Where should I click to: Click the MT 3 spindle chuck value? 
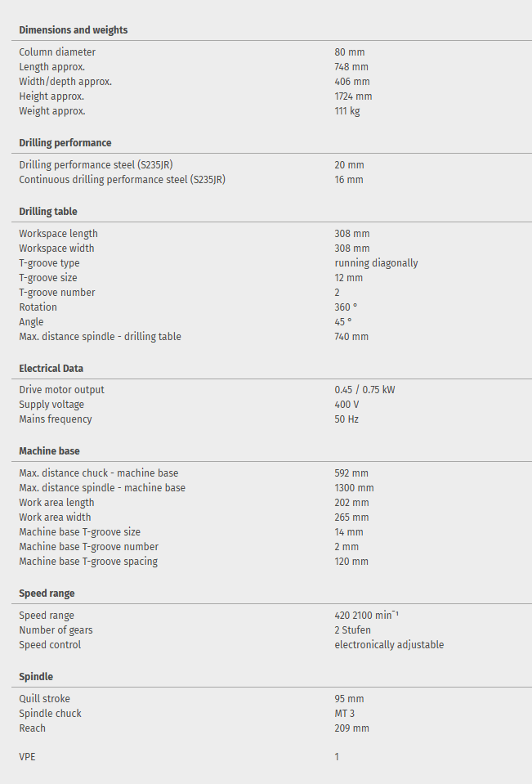click(x=344, y=714)
